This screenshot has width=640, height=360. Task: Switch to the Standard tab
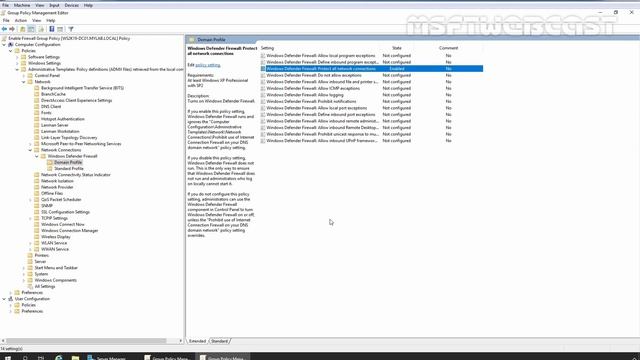coord(220,341)
